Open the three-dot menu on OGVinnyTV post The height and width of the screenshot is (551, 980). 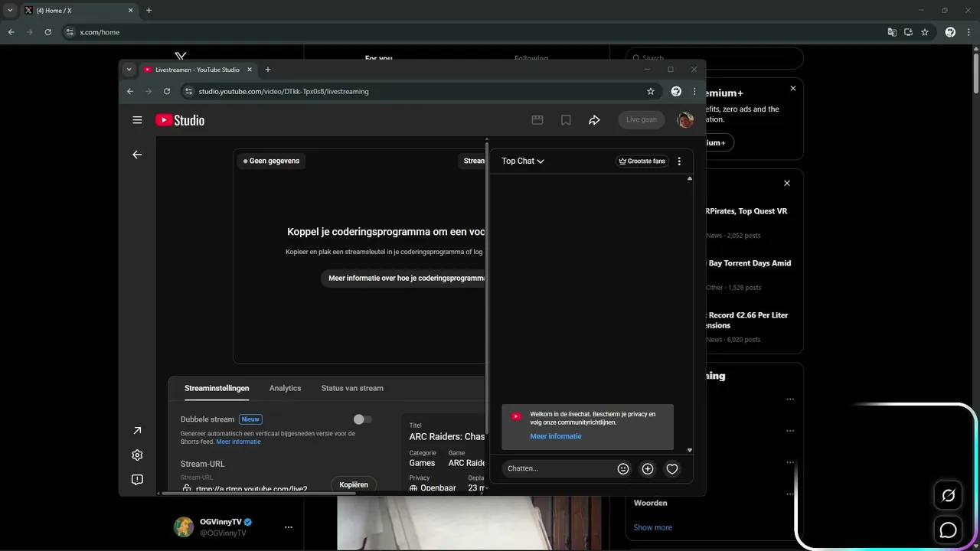[x=289, y=527]
